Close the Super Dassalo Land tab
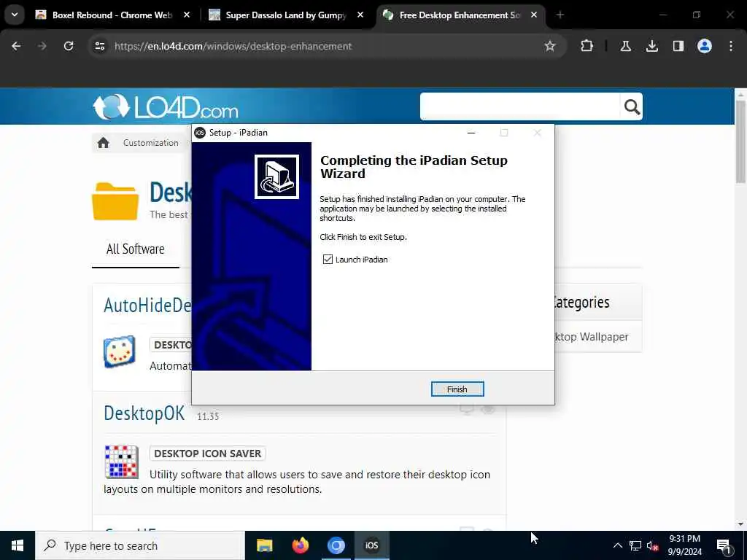The height and width of the screenshot is (560, 747). tap(360, 15)
